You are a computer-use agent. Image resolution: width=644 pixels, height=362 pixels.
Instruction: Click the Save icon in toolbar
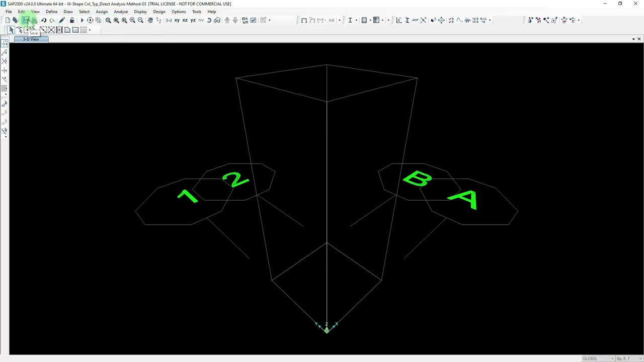(25, 20)
